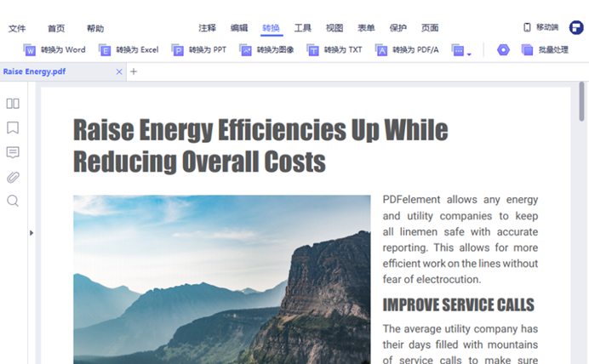Click the Convert to TXT icon
This screenshot has height=364, width=589.
point(313,50)
